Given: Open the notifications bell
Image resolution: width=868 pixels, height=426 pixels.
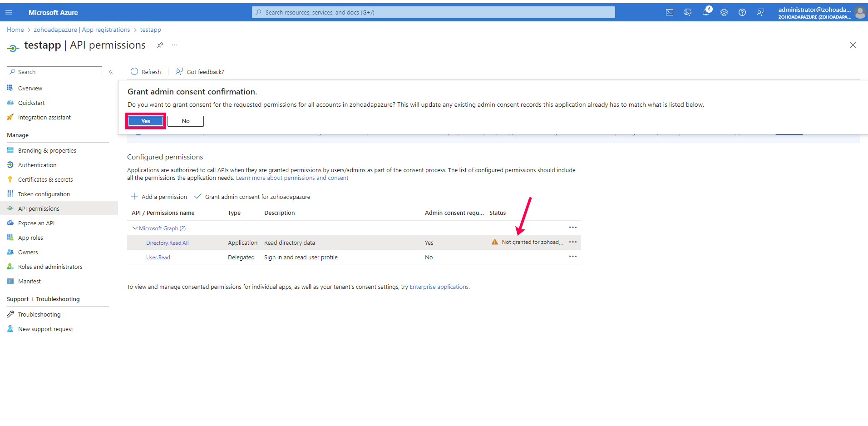Looking at the screenshot, I should coord(706,12).
